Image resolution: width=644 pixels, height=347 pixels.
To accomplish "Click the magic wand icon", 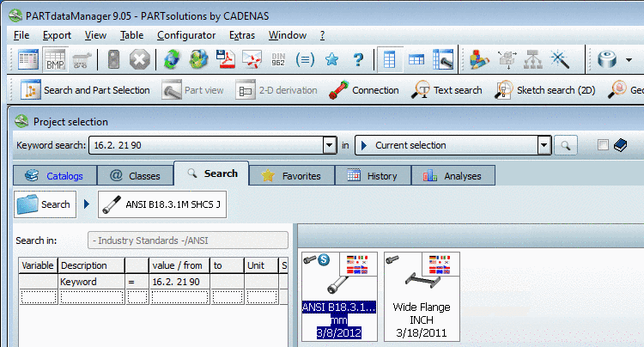I will click(x=560, y=60).
